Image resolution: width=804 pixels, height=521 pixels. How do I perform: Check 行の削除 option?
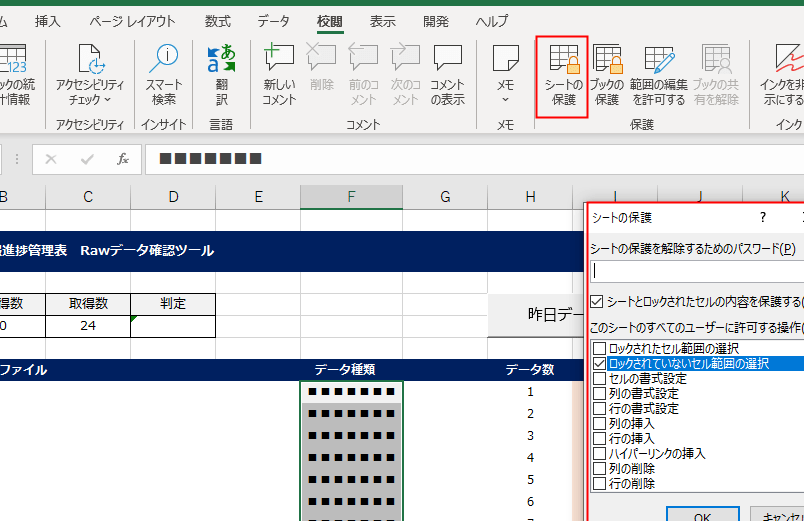coord(599,483)
